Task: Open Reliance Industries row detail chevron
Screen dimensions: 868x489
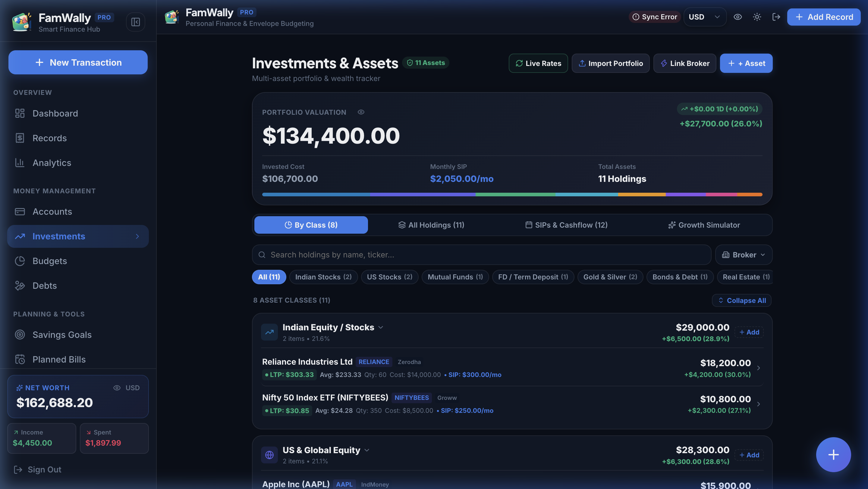Action: 758,368
